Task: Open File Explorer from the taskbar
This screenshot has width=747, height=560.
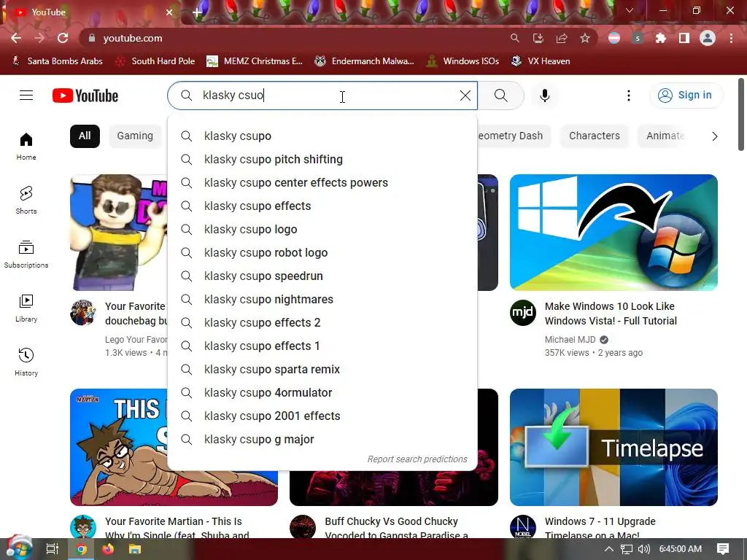Action: coord(135,549)
